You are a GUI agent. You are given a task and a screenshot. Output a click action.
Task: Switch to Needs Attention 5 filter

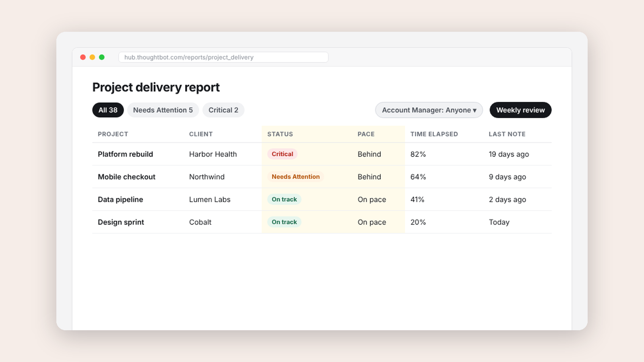coord(163,110)
